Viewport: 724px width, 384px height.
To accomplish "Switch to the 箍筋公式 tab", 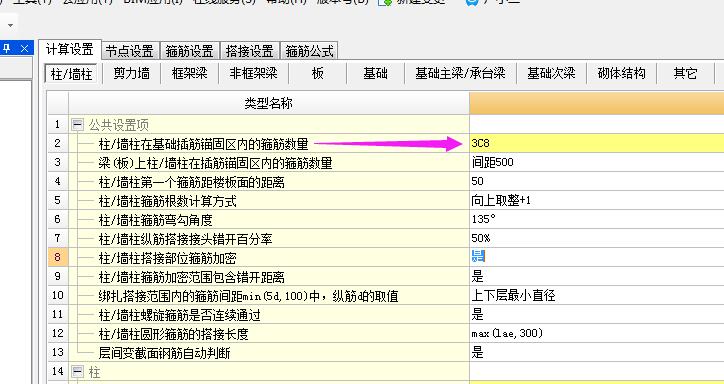I will (309, 51).
